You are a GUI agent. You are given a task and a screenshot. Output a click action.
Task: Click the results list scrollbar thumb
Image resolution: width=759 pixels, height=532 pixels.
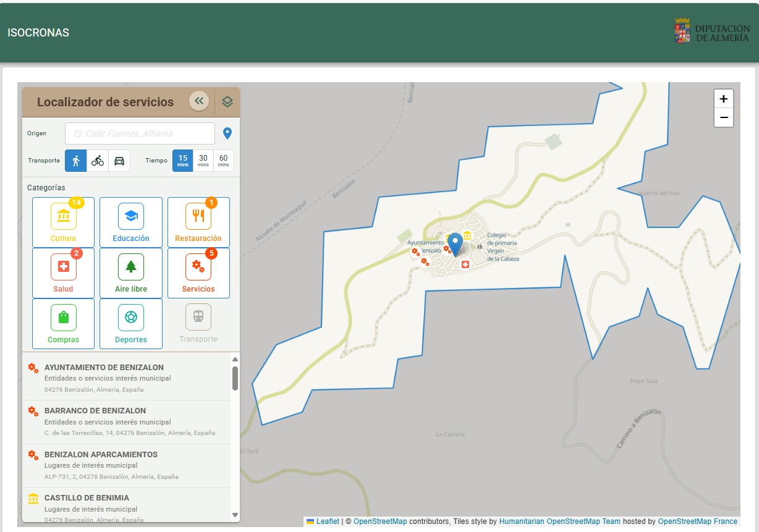235,378
